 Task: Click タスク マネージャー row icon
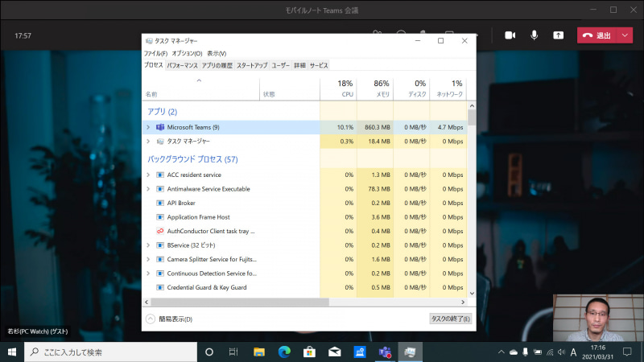[x=160, y=142]
